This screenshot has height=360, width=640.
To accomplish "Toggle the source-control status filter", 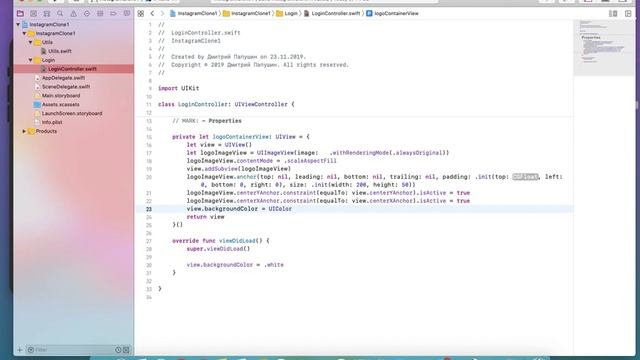I will (126, 350).
